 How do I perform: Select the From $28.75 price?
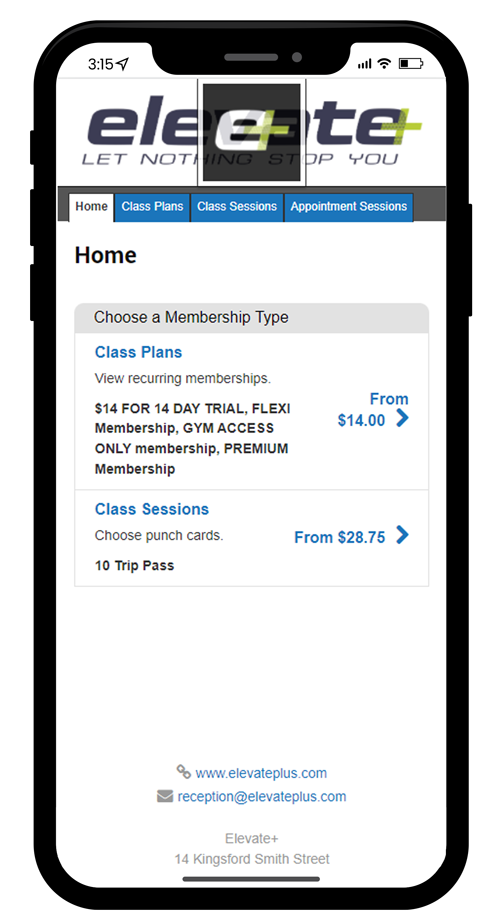(339, 537)
